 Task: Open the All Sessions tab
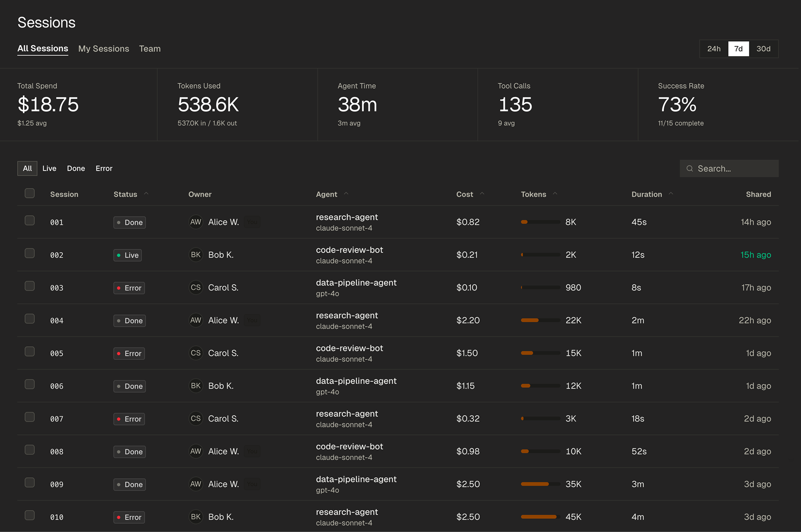[x=43, y=49]
